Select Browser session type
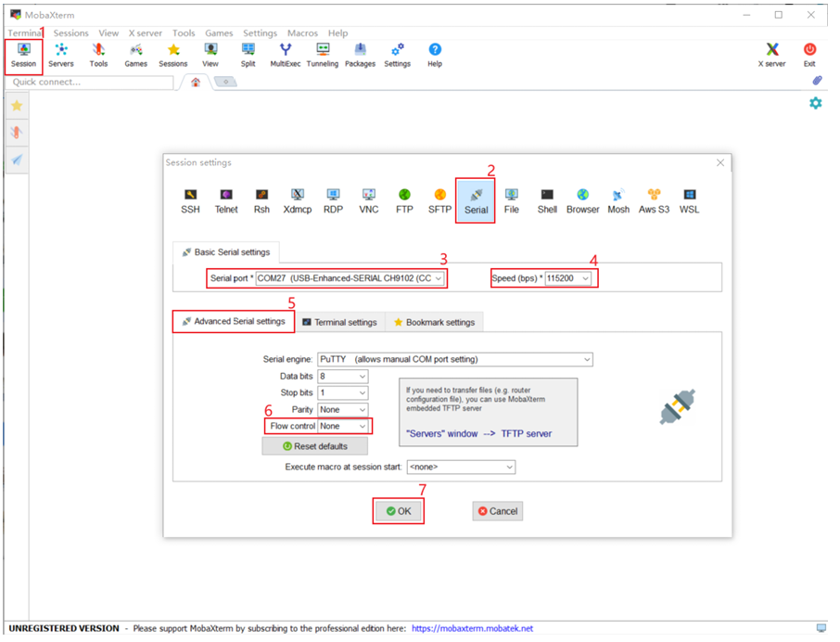 (x=583, y=201)
